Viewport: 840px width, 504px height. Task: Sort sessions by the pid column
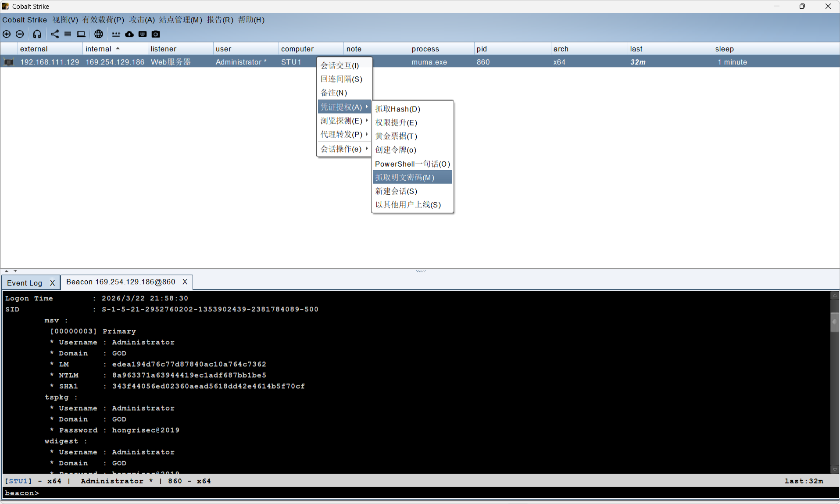click(x=512, y=49)
